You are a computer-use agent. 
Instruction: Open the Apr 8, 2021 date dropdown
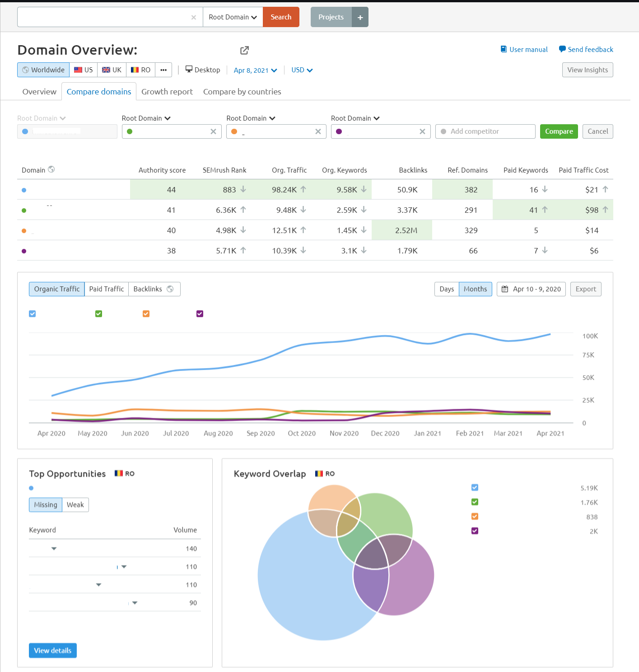255,70
